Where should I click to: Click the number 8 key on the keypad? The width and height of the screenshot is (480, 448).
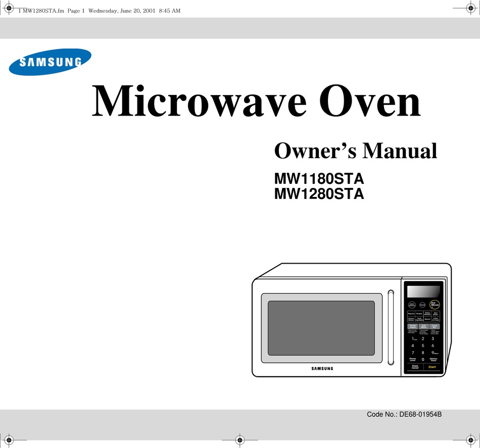pos(423,353)
